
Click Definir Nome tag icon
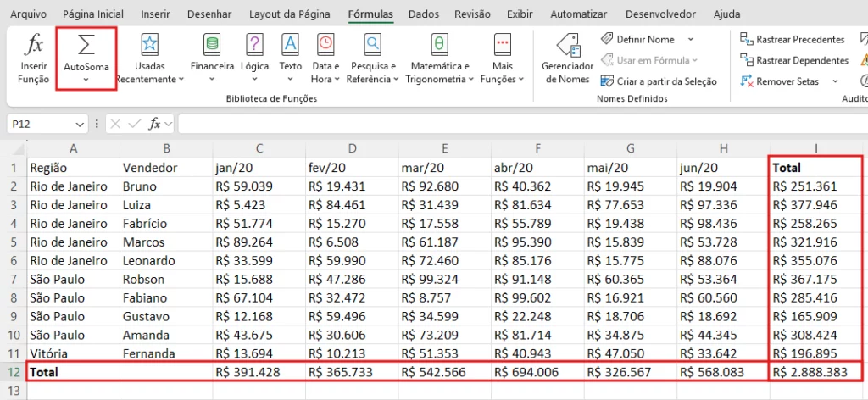607,39
